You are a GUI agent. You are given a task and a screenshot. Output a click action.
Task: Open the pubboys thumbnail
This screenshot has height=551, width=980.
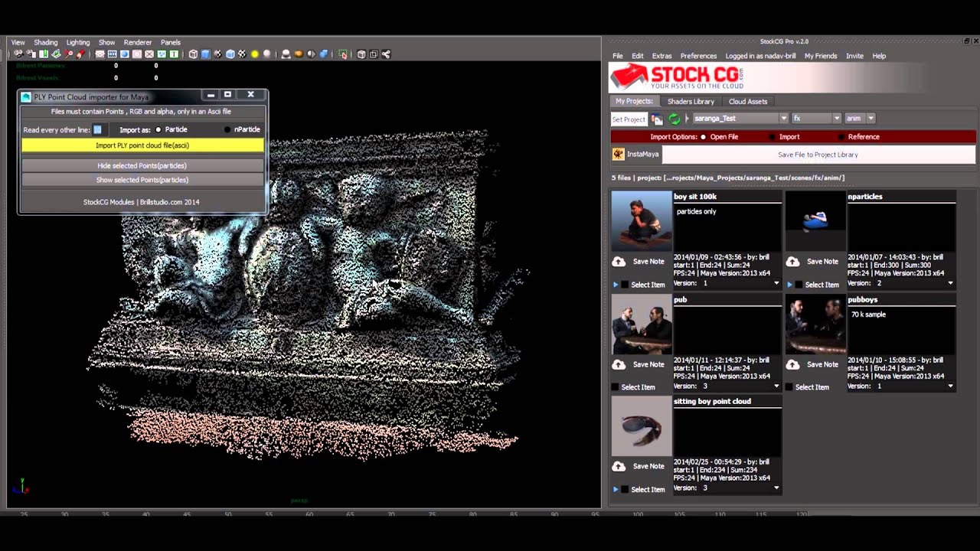click(x=815, y=324)
